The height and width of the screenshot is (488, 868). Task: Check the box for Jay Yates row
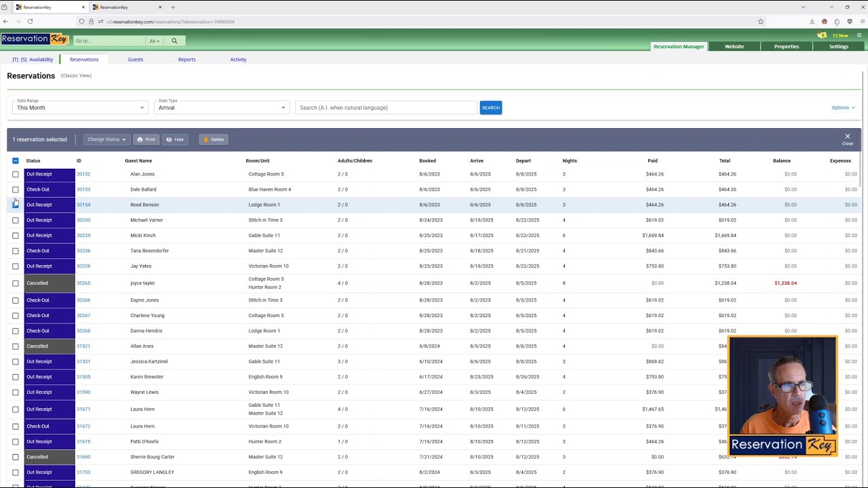coord(16,266)
